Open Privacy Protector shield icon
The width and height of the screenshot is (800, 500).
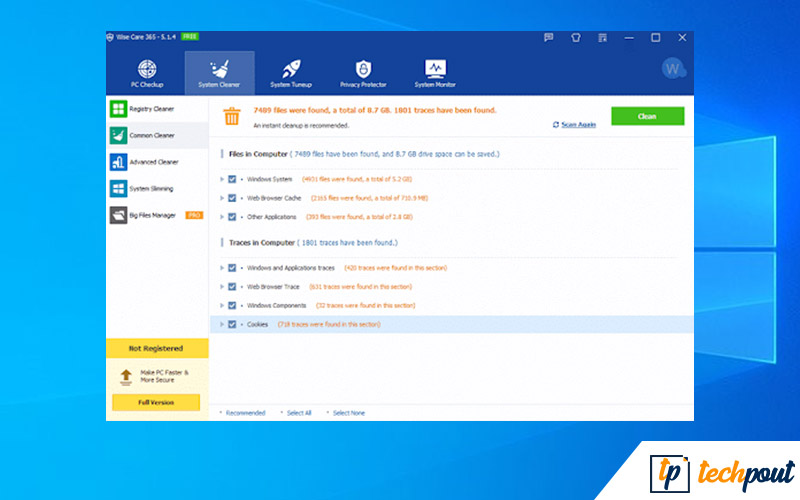click(x=363, y=70)
